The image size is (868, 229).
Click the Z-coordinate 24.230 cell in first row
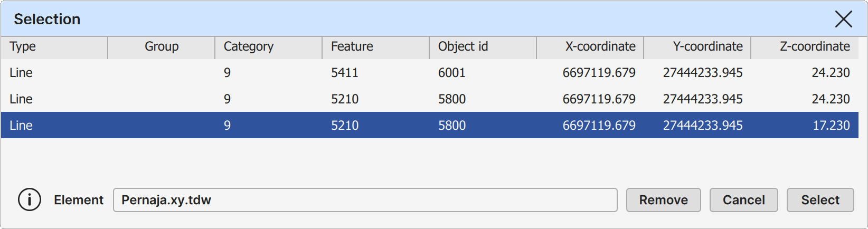tap(831, 73)
